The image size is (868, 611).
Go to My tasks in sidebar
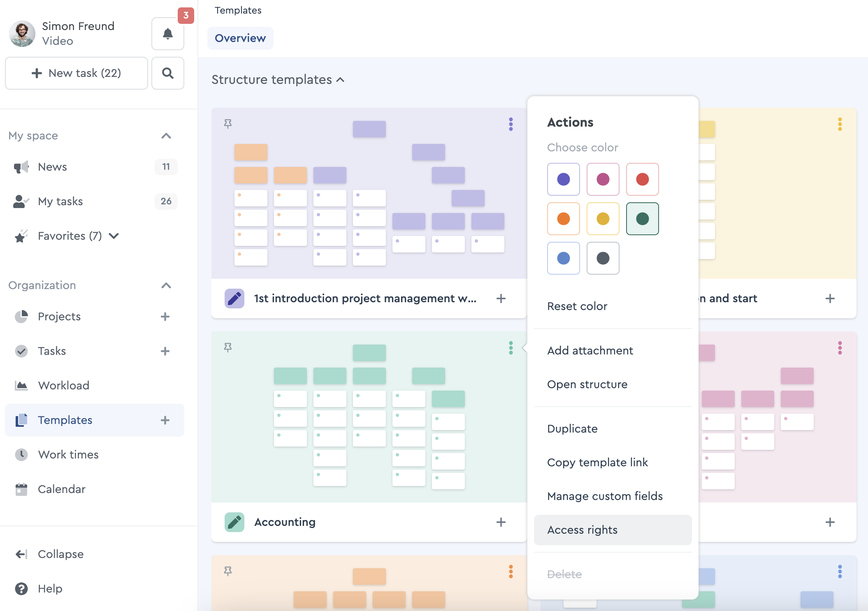95,201
